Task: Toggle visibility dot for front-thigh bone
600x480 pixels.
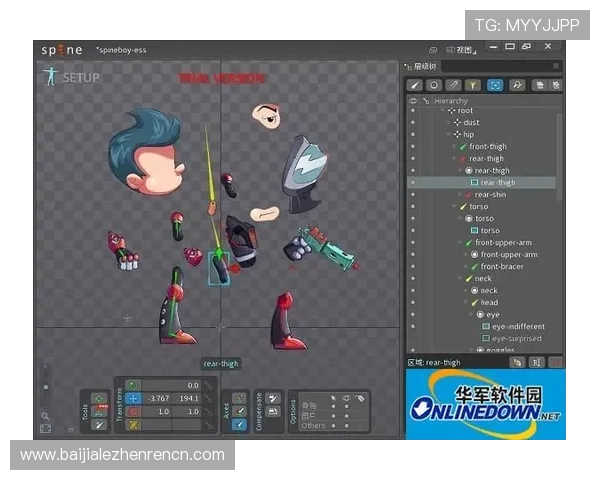Action: (412, 147)
